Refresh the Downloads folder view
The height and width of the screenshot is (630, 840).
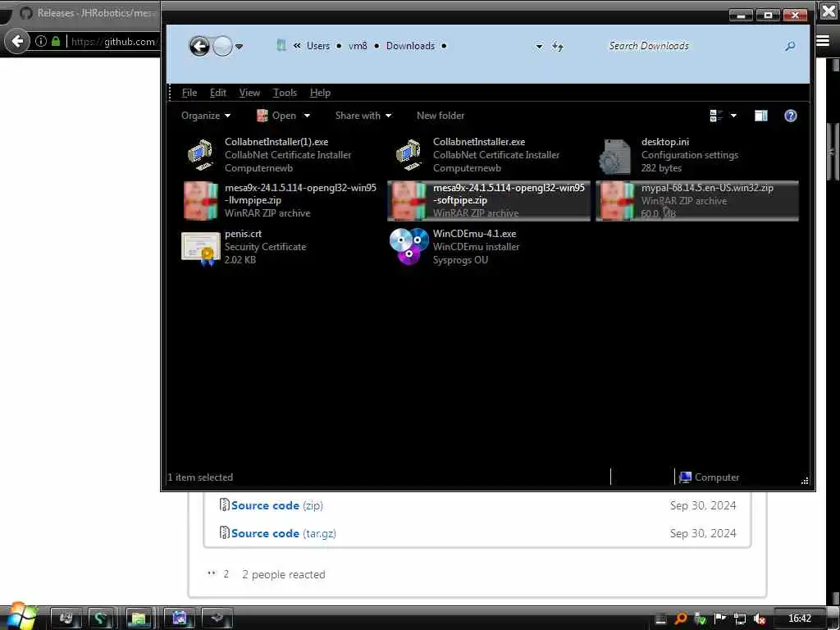558,47
